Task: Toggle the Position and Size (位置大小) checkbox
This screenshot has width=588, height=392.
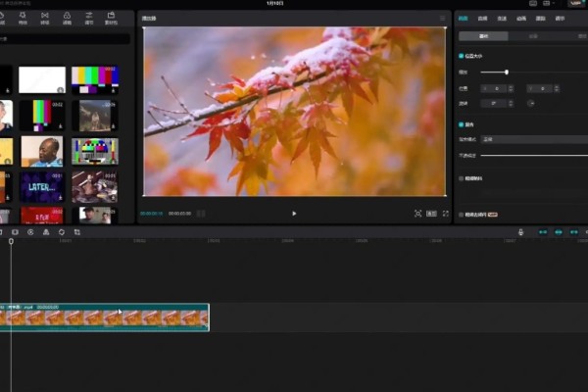Action: click(461, 56)
